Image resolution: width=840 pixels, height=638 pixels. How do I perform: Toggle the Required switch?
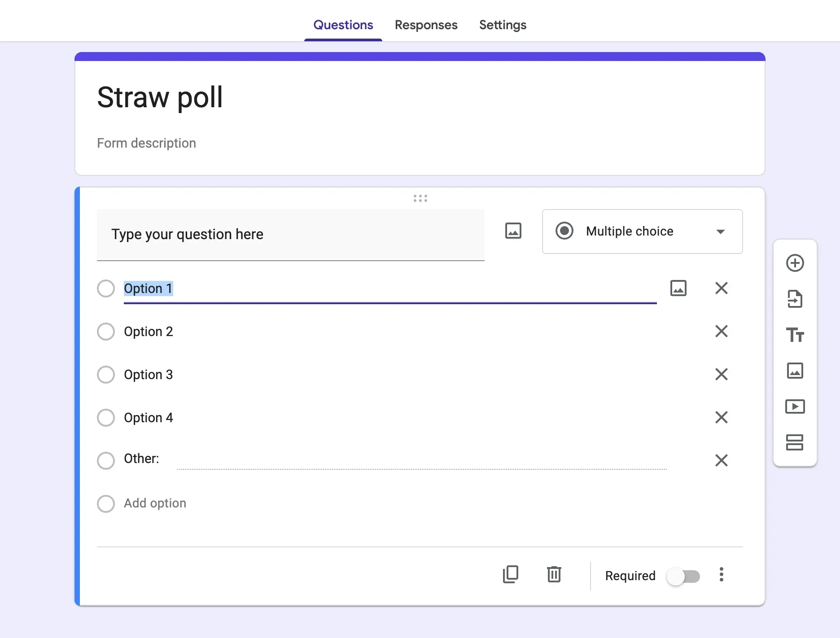(x=683, y=576)
